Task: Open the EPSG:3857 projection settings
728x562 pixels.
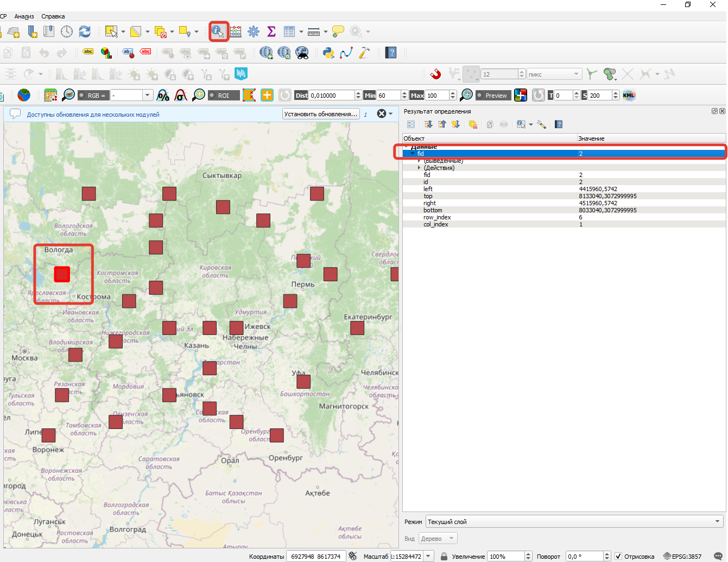Action: (682, 557)
